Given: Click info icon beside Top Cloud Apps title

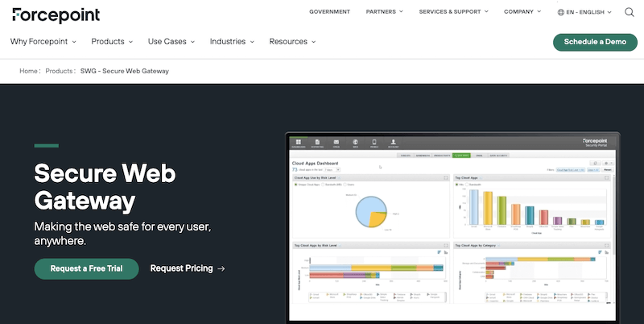Looking at the screenshot, I should click(481, 178).
